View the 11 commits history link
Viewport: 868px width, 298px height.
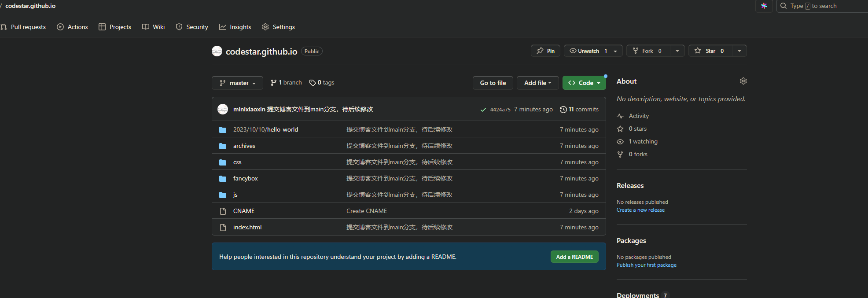(579, 110)
